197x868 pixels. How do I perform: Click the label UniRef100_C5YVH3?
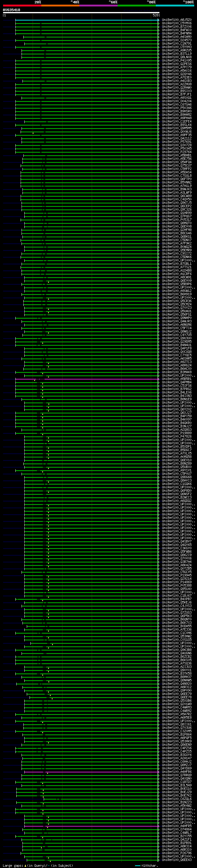(177, 47)
